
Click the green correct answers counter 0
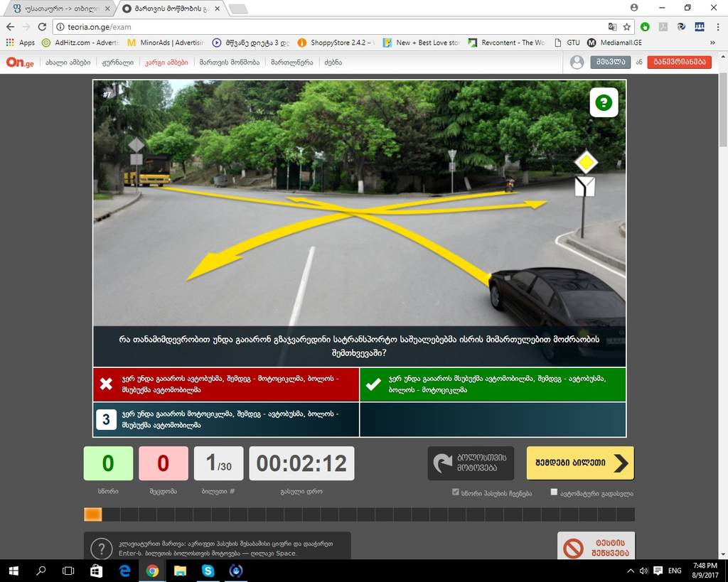pyautogui.click(x=108, y=463)
